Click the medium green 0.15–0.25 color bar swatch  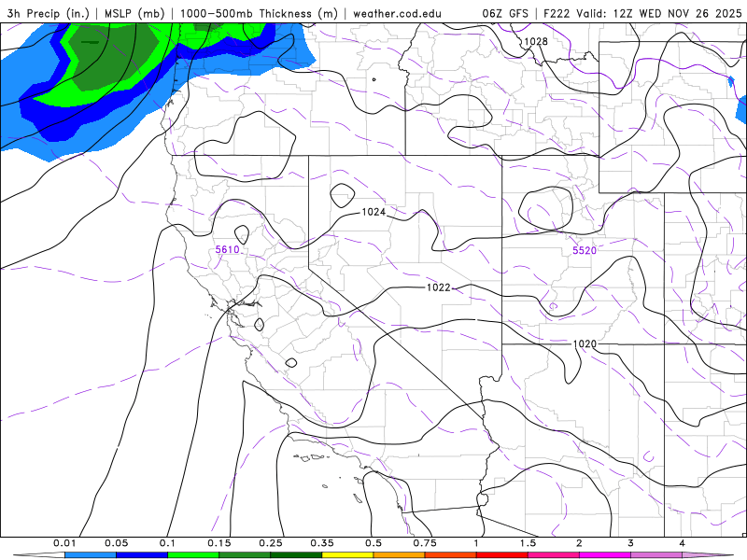pos(245,555)
